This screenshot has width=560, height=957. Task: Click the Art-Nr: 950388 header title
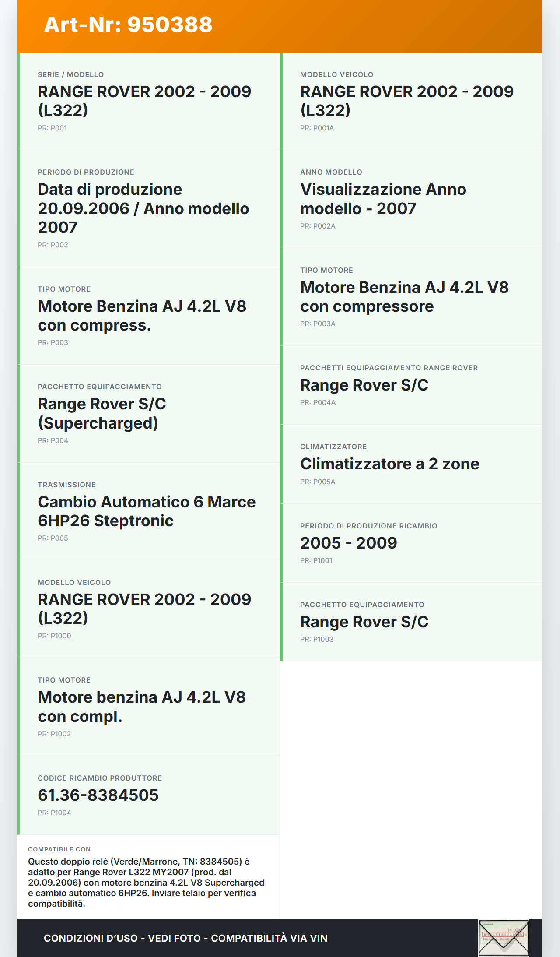pos(128,25)
